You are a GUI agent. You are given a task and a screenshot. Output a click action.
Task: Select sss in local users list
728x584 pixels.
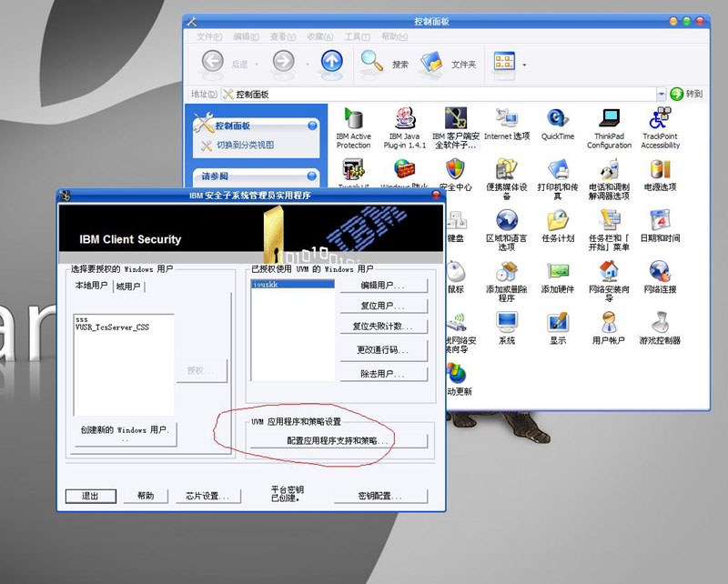82,319
